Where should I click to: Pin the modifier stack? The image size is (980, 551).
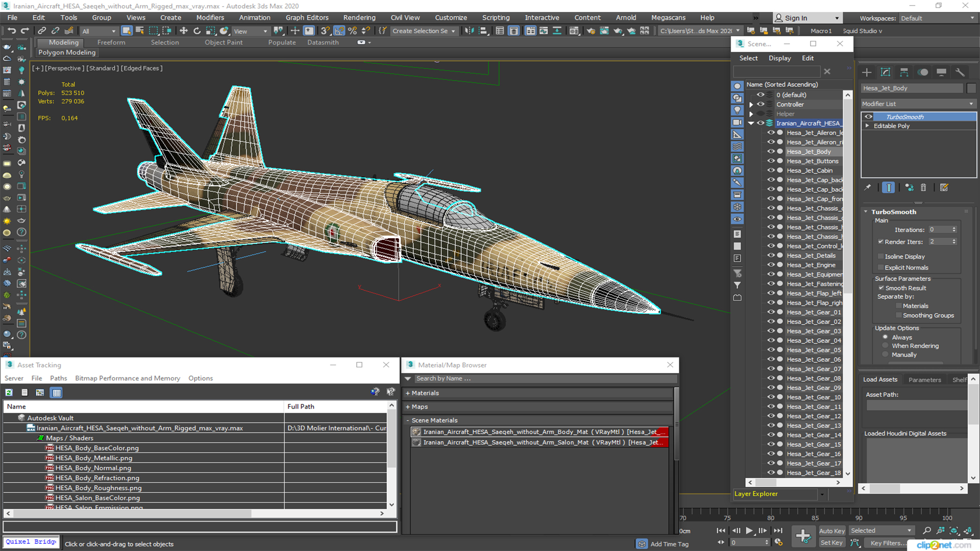click(x=867, y=188)
